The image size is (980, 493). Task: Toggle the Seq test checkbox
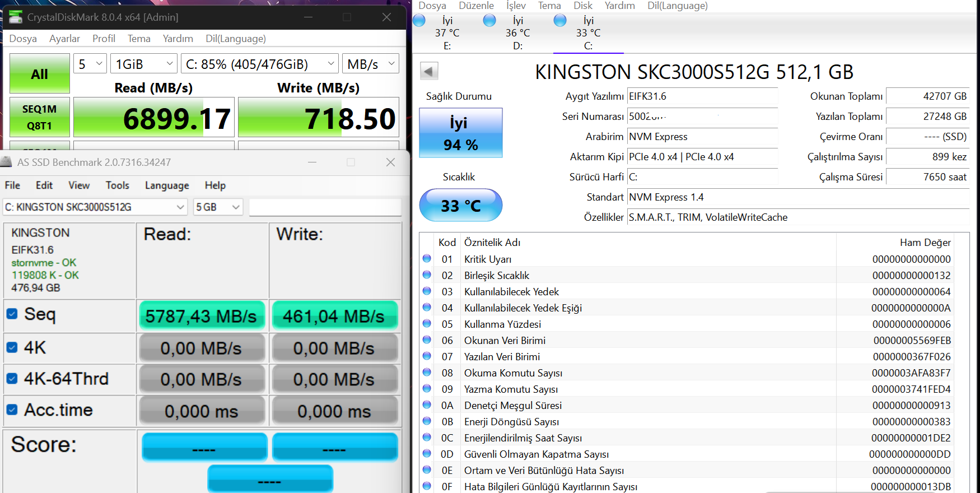pos(12,314)
